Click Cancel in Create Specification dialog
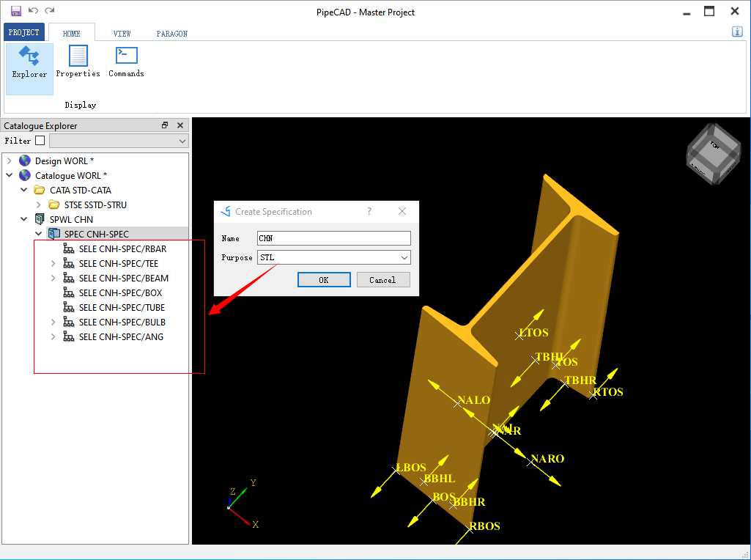Screen dimensions: 751x560 pyautogui.click(x=382, y=280)
